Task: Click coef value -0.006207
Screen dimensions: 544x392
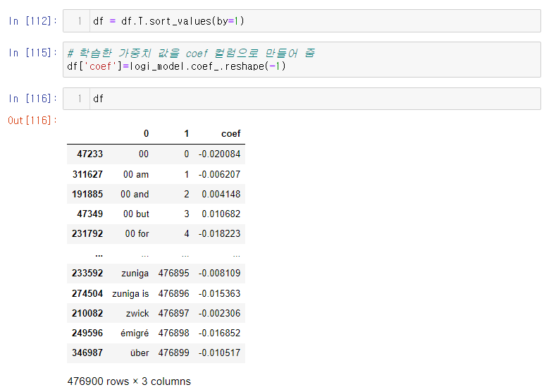Action: pos(219,174)
